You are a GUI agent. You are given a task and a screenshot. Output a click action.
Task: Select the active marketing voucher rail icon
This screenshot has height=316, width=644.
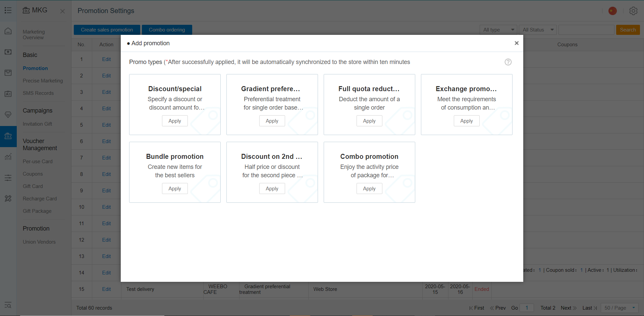coord(8,136)
